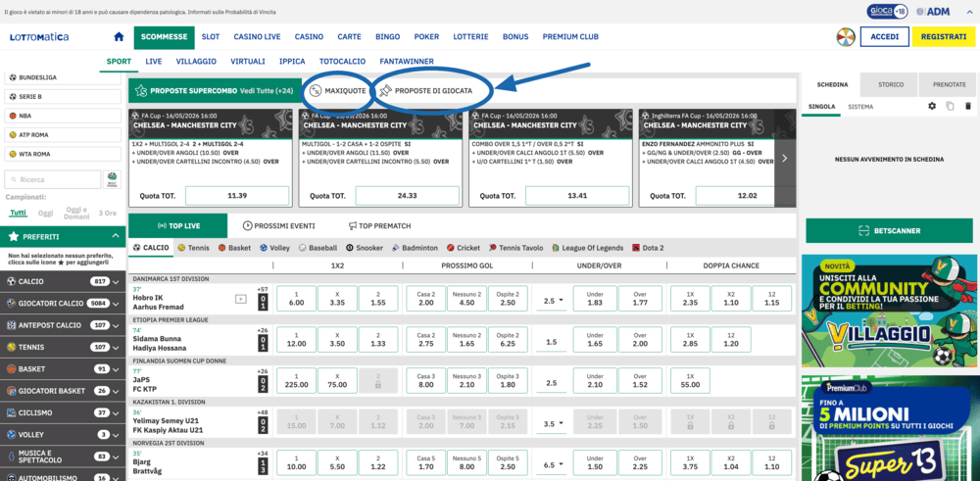Open the Serie B quick link
This screenshot has width=980, height=481.
(65, 97)
